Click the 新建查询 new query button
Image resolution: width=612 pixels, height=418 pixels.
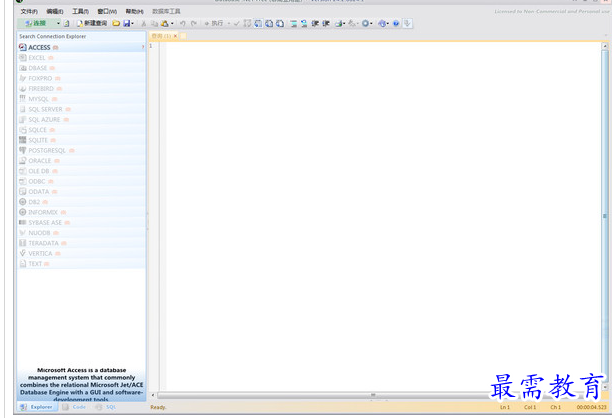tap(92, 23)
